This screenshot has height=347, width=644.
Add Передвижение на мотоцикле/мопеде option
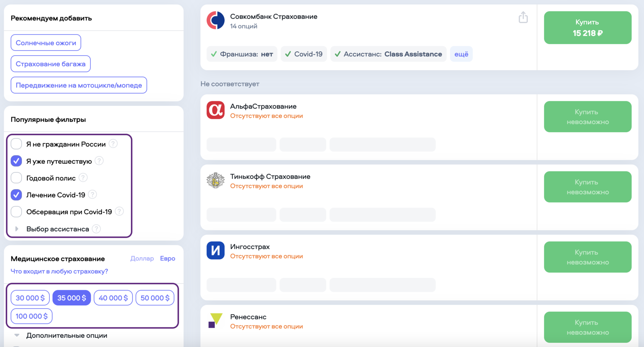[79, 85]
